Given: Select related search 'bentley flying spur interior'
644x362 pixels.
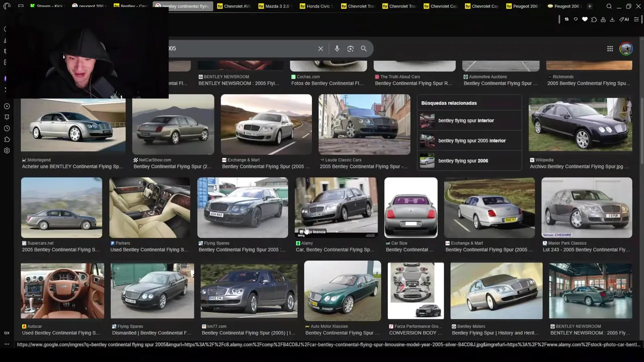Looking at the screenshot, I should coord(469,121).
